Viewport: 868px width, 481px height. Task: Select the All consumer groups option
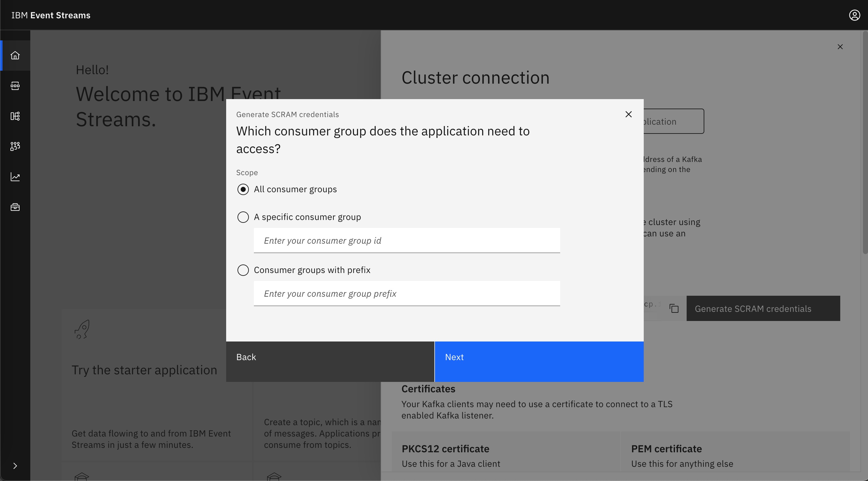tap(243, 189)
